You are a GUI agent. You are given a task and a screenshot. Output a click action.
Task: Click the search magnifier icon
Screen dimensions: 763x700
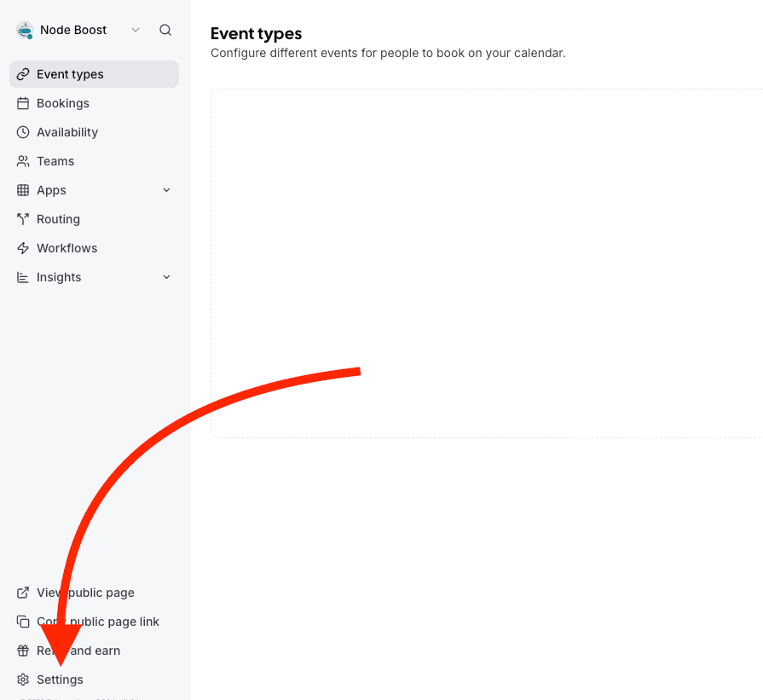pyautogui.click(x=165, y=29)
